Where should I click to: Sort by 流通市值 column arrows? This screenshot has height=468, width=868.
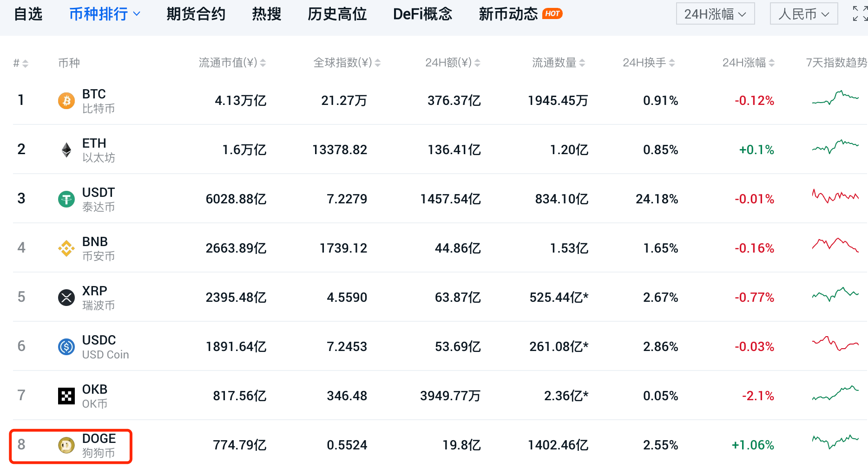pos(263,63)
